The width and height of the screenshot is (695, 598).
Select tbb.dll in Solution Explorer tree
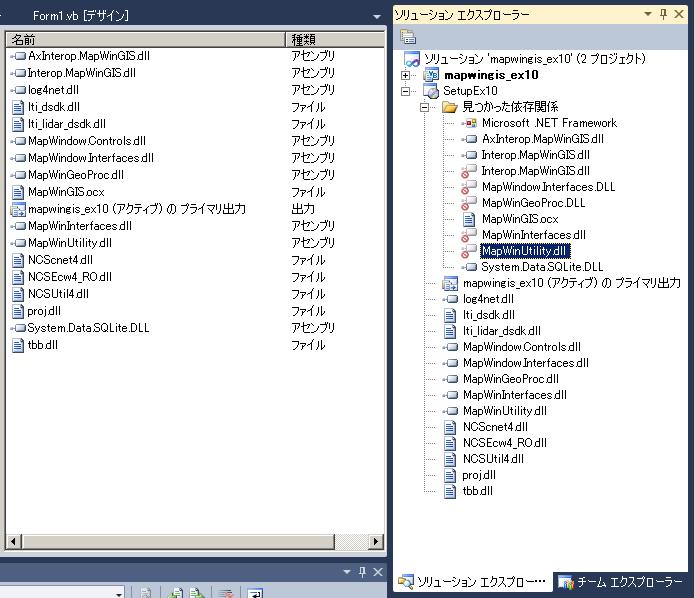click(477, 491)
